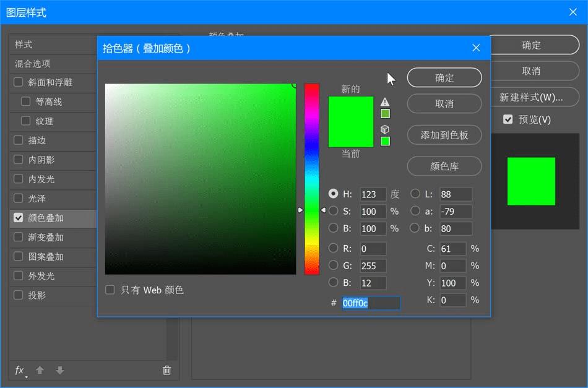This screenshot has width=588, height=388.
Task: Click the R value field showing 0
Action: point(373,249)
